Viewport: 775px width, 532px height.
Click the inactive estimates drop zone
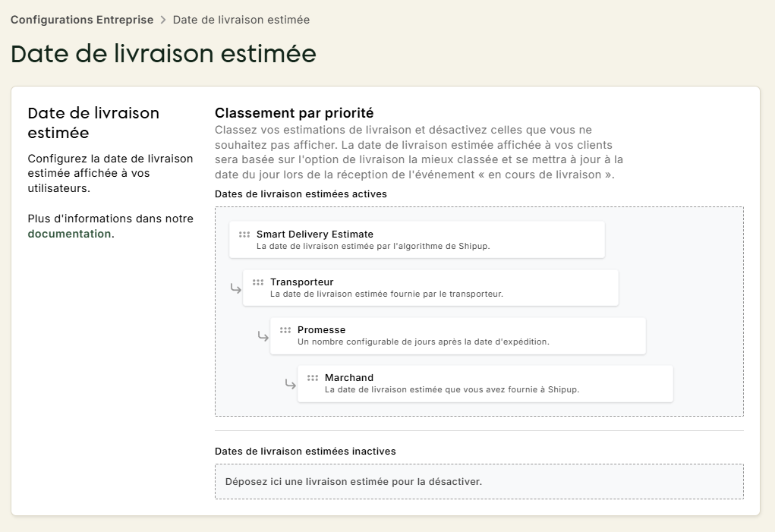[x=479, y=482]
